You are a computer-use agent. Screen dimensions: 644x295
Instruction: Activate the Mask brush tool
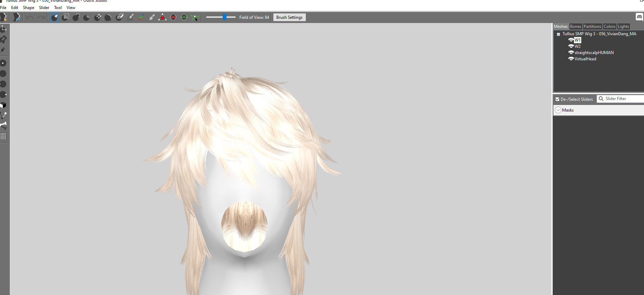pyautogui.click(x=65, y=17)
